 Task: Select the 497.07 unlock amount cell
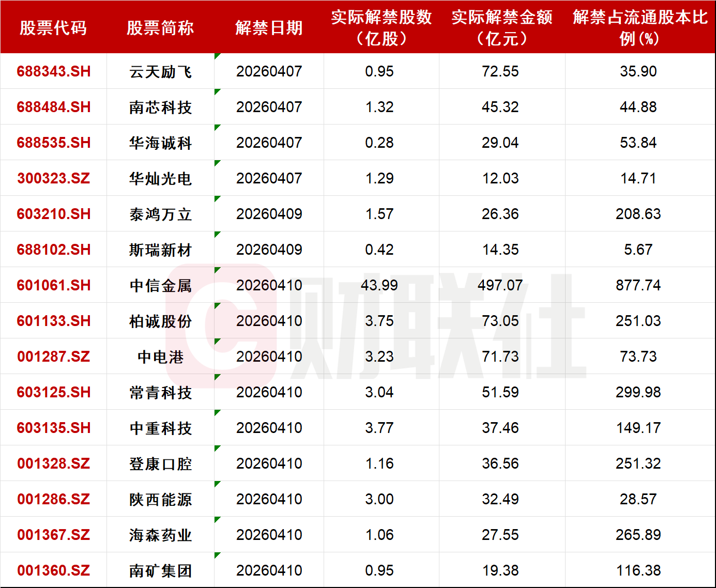coord(500,285)
